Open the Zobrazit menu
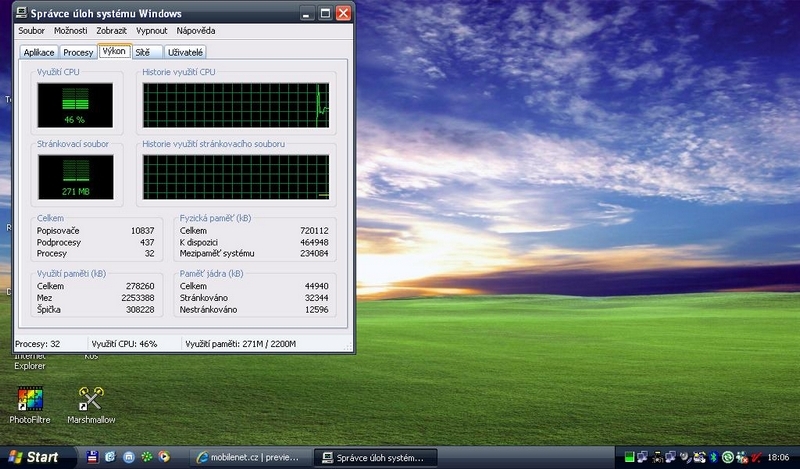The image size is (800, 469). (x=112, y=31)
